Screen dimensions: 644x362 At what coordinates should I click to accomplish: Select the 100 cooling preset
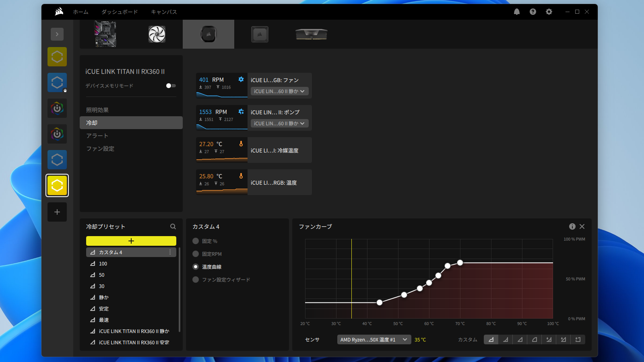coord(131,263)
